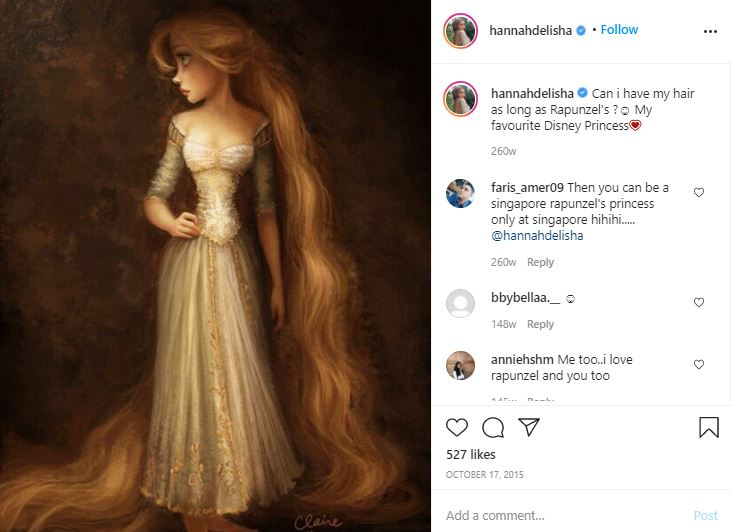Like faris_amer09's comment
Image resolution: width=731 pixels, height=532 pixels.
pyautogui.click(x=698, y=192)
